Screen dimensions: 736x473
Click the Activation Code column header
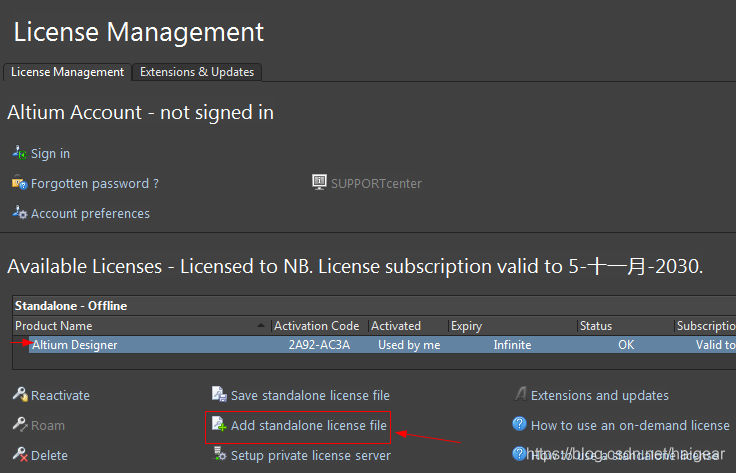click(x=316, y=326)
